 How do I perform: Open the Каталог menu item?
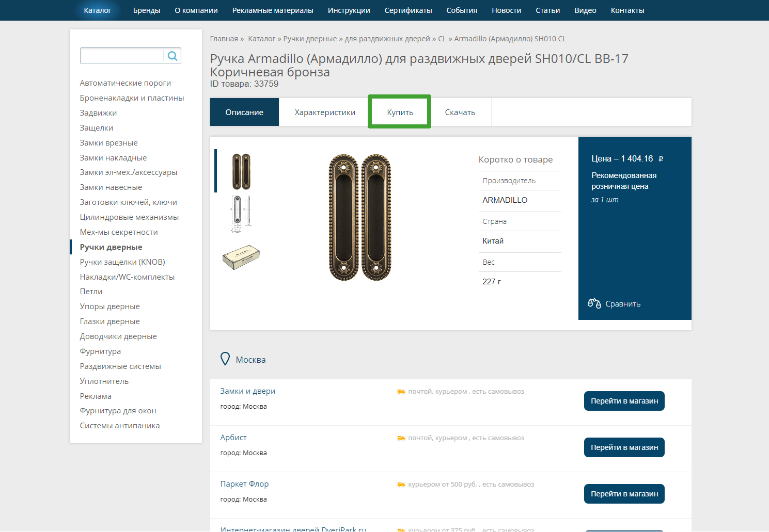coord(98,10)
